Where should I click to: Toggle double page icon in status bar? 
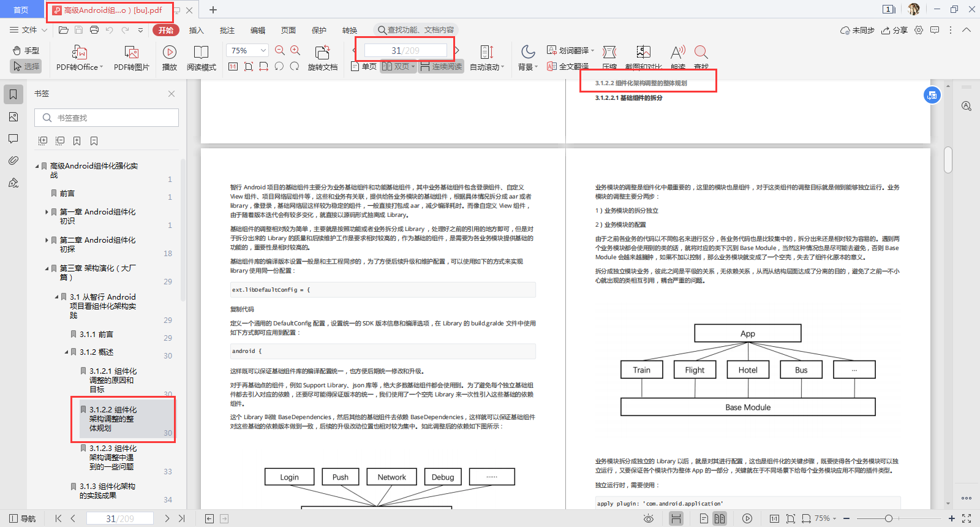tap(720, 518)
